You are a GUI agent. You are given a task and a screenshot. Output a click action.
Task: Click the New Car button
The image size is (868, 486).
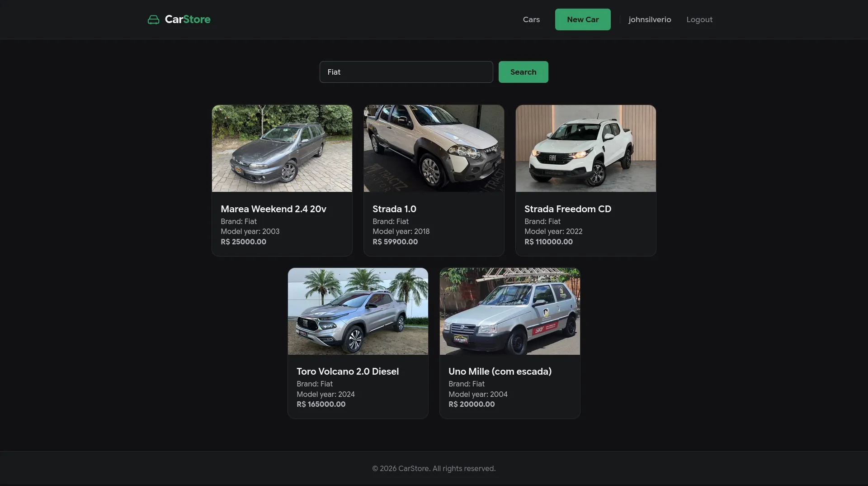583,19
